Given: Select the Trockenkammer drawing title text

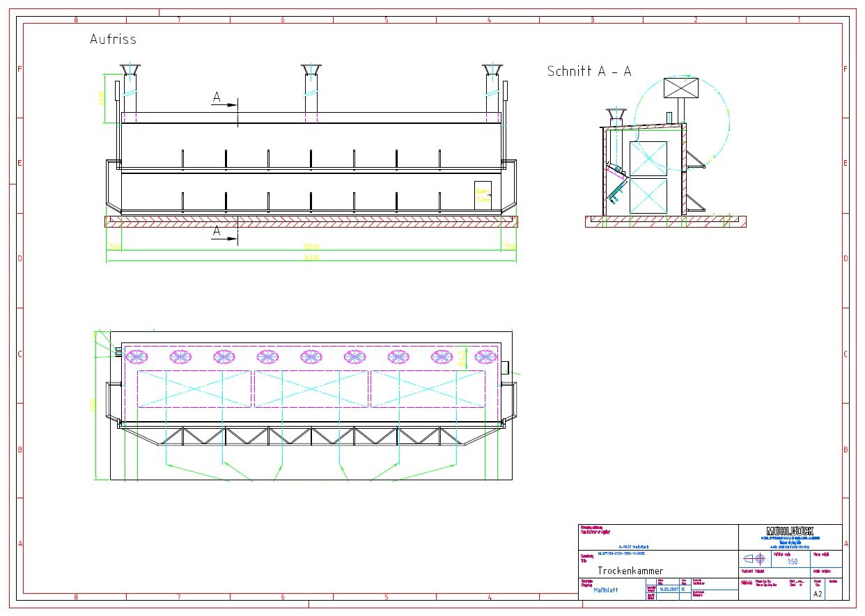Looking at the screenshot, I should (x=630, y=571).
